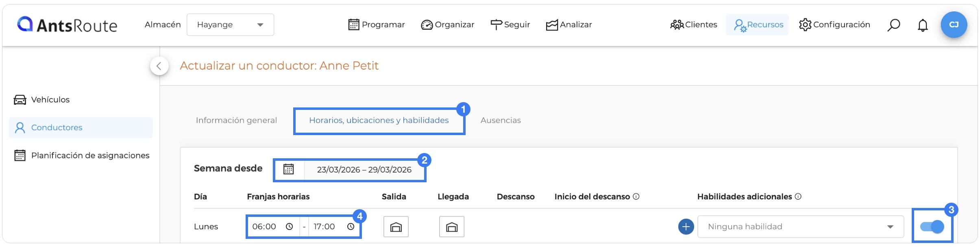Open the Hayange warehouse dropdown
The image size is (980, 247).
pos(230,25)
